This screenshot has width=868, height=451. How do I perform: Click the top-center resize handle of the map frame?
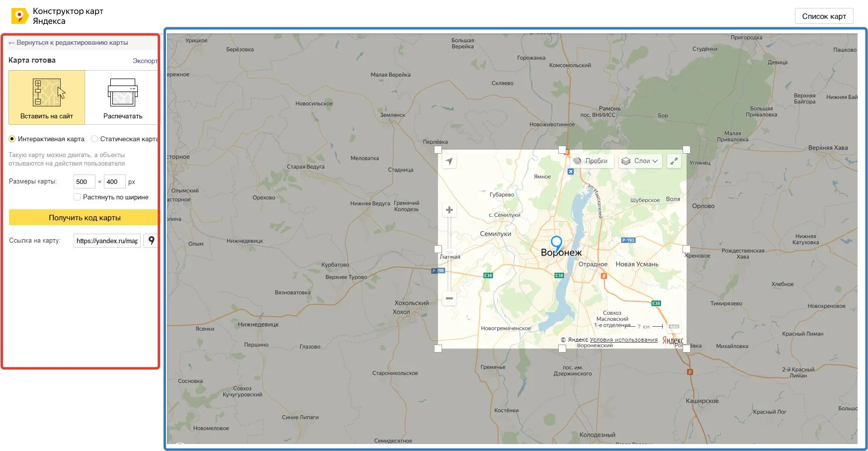pos(562,150)
